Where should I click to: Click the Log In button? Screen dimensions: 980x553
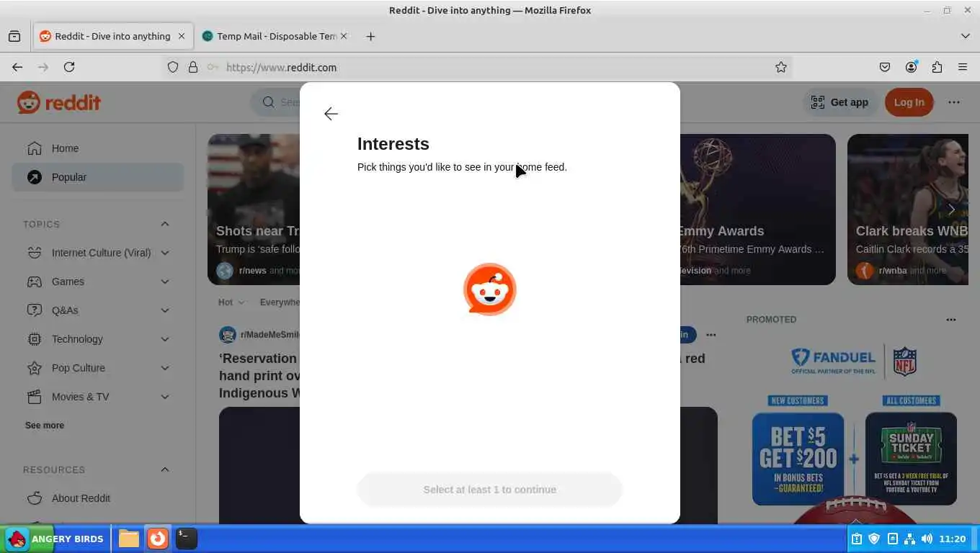point(909,102)
